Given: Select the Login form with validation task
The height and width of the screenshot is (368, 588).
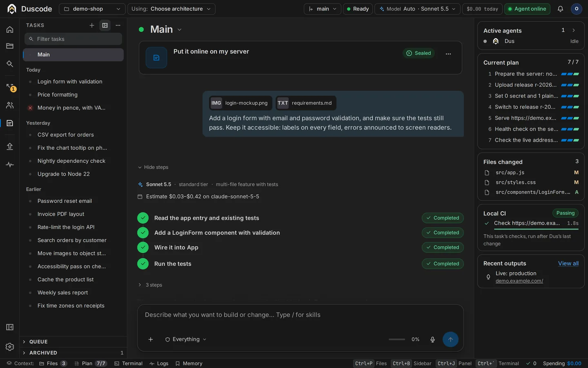Looking at the screenshot, I should point(73,82).
